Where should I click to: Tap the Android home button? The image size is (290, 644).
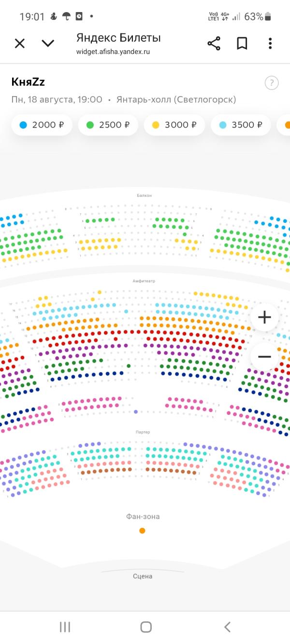146,627
